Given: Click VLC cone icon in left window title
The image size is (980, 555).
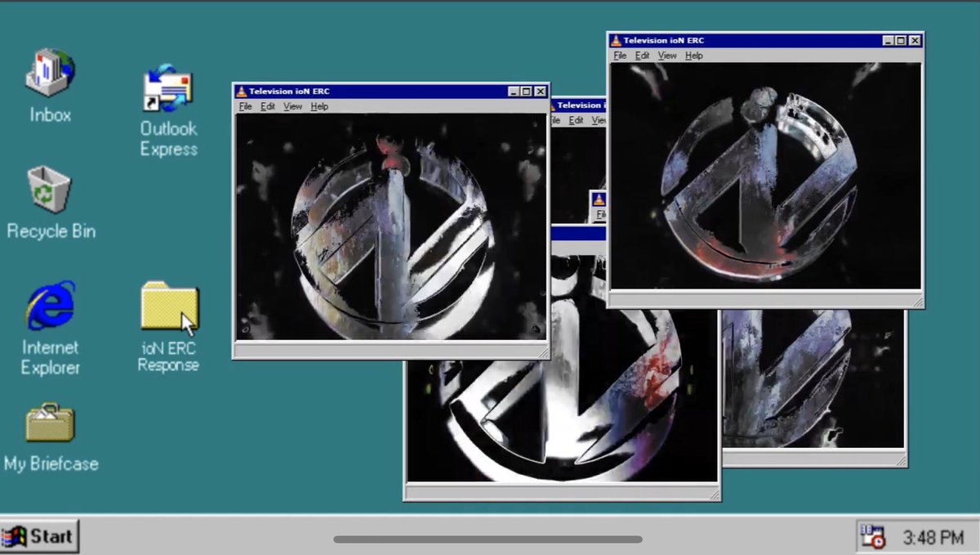Looking at the screenshot, I should [242, 92].
